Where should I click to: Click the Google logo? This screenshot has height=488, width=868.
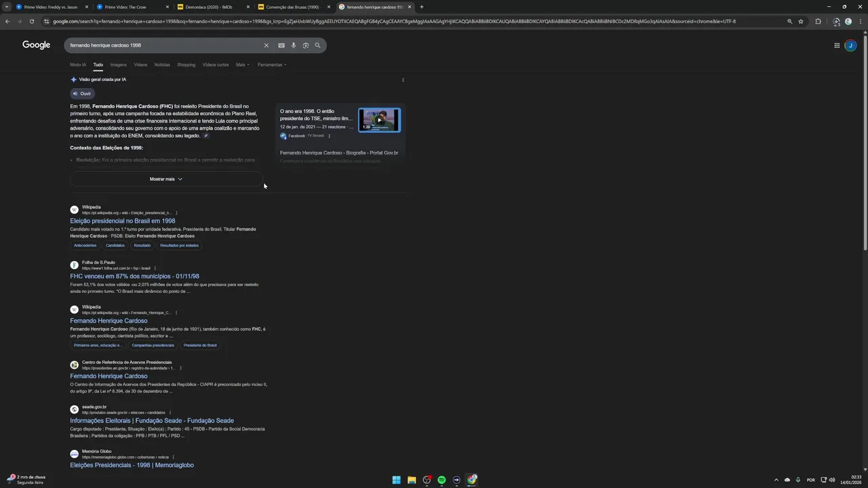pyautogui.click(x=36, y=45)
